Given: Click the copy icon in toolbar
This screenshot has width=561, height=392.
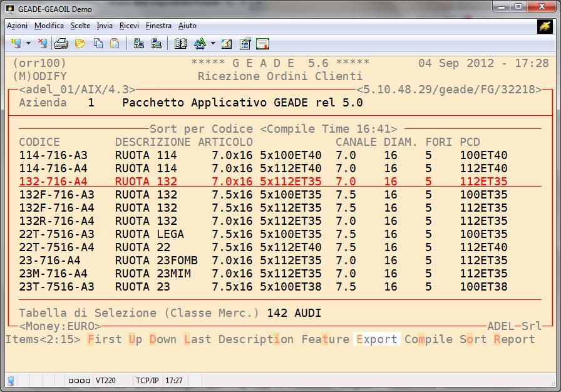Looking at the screenshot, I should [98, 44].
